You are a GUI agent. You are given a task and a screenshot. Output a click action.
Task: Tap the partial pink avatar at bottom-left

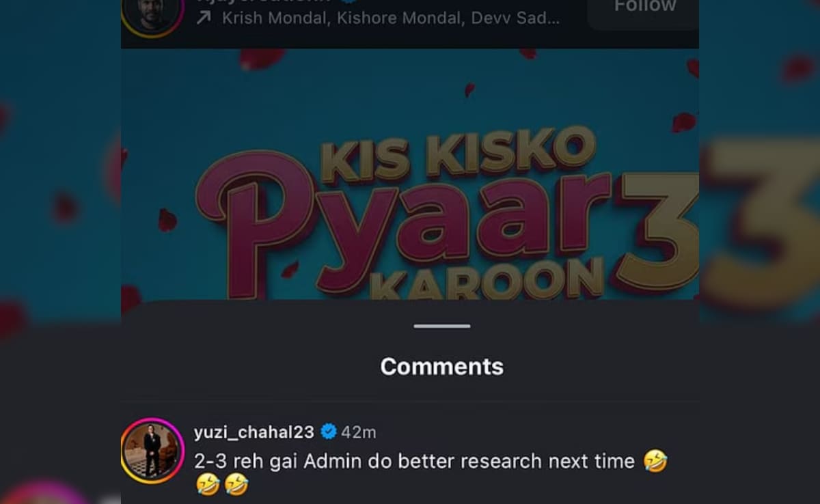pyautogui.click(x=44, y=493)
